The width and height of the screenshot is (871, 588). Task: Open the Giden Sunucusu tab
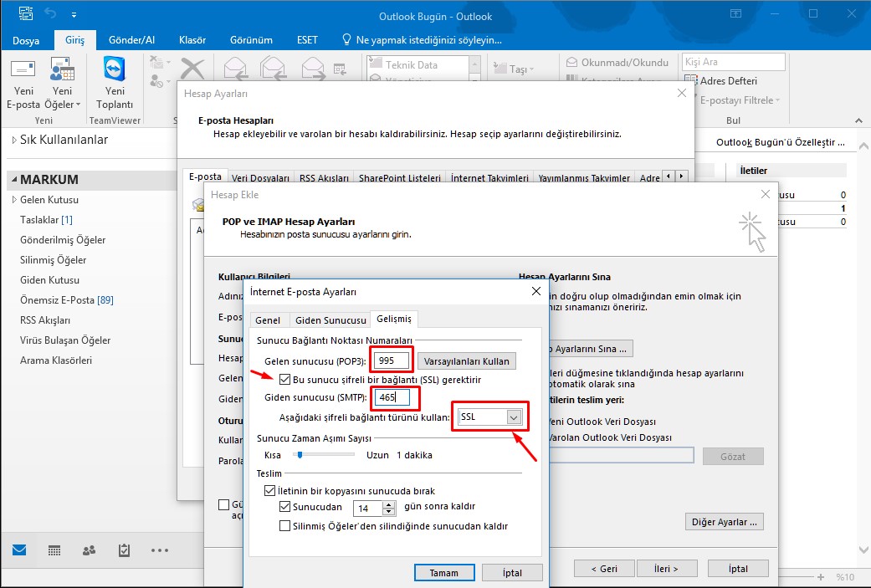[x=330, y=320]
